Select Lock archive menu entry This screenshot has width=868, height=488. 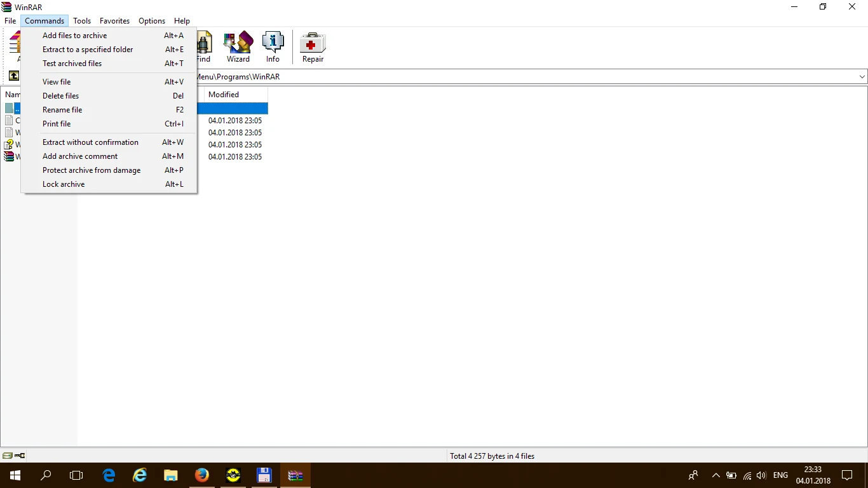coord(109,184)
